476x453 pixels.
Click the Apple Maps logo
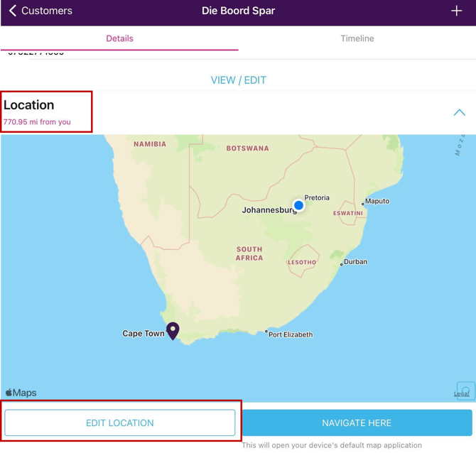tap(21, 393)
